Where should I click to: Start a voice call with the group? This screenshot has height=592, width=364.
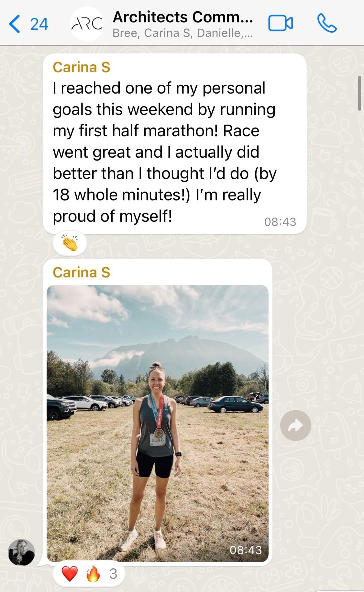(327, 23)
